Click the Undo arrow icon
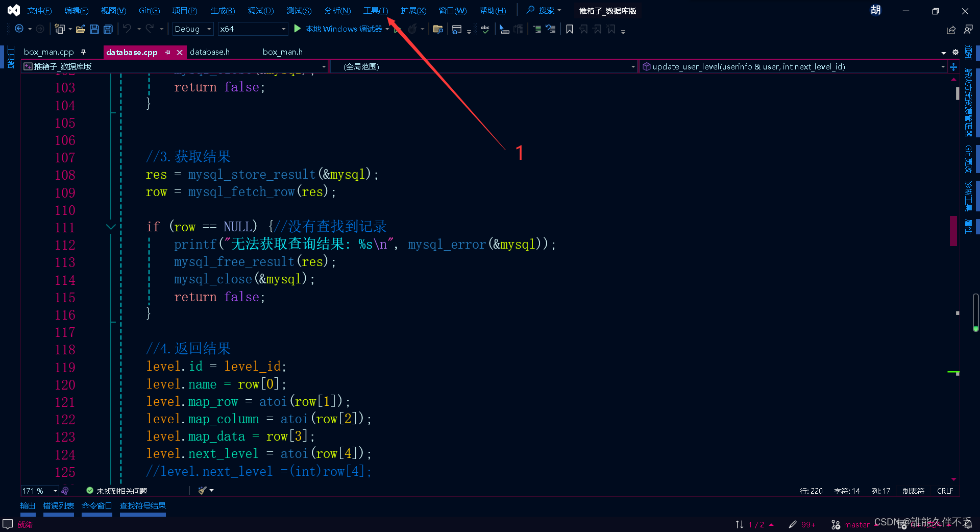980x532 pixels. pyautogui.click(x=127, y=29)
